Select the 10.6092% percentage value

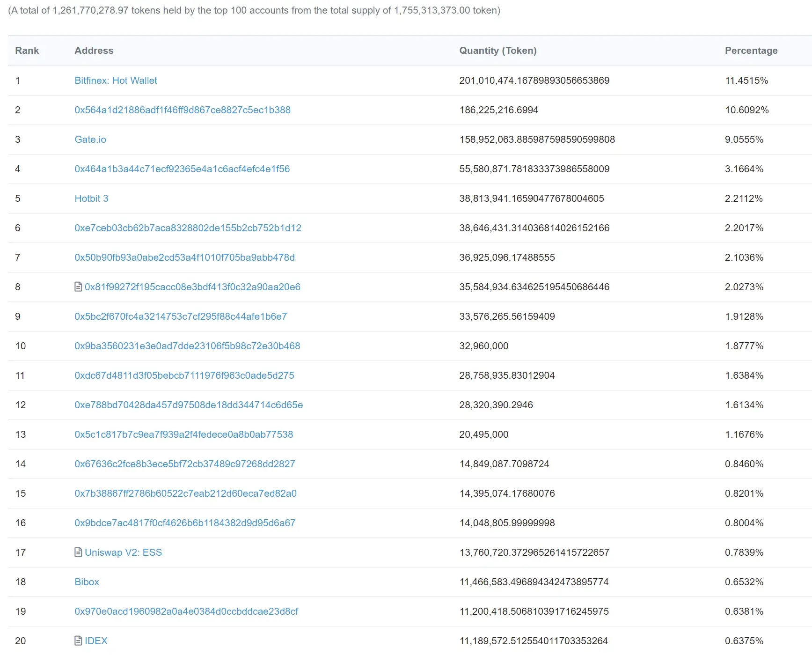click(747, 110)
